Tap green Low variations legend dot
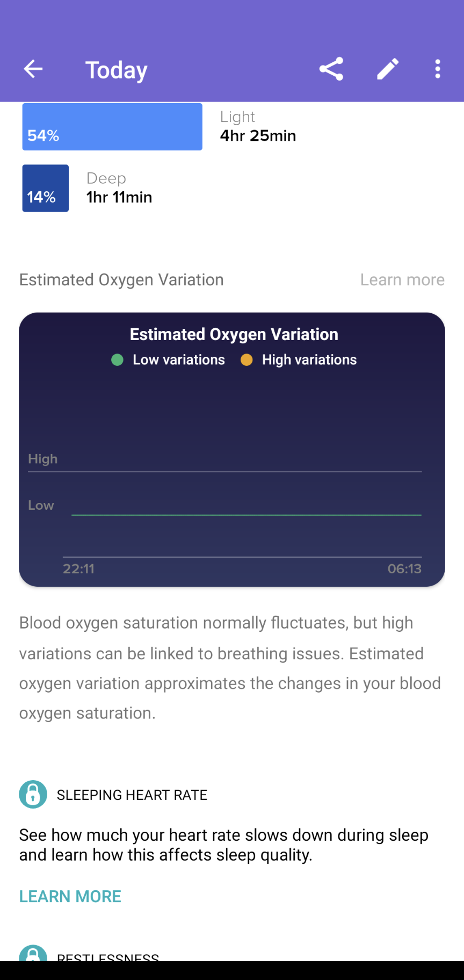The width and height of the screenshot is (464, 980). pyautogui.click(x=117, y=360)
